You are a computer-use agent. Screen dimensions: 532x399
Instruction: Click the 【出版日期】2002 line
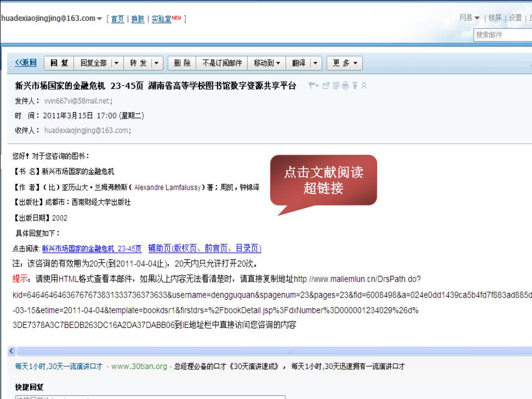[39, 218]
